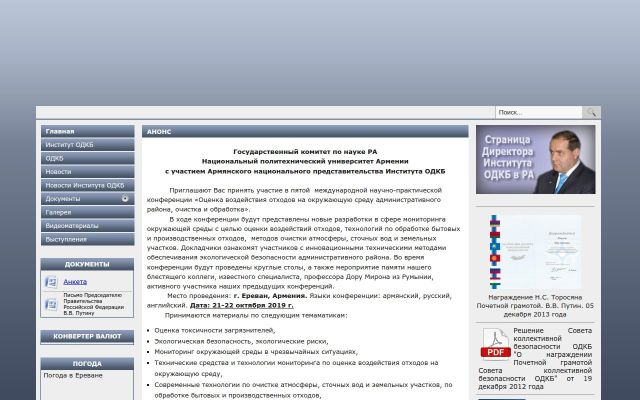
Task: Open the Director's page banner
Action: 536,160
